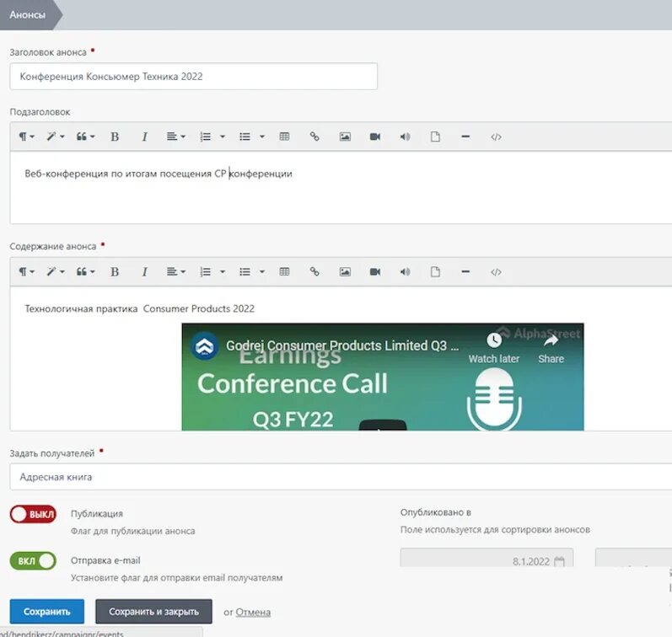Turn on the Публикация switch
672x637 pixels.
point(34,514)
